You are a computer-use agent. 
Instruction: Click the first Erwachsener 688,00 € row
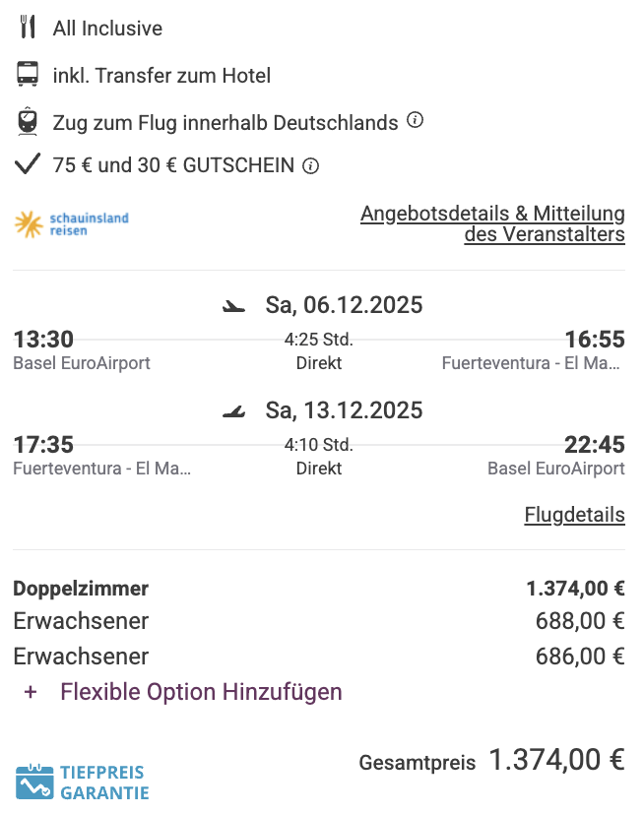(x=318, y=621)
